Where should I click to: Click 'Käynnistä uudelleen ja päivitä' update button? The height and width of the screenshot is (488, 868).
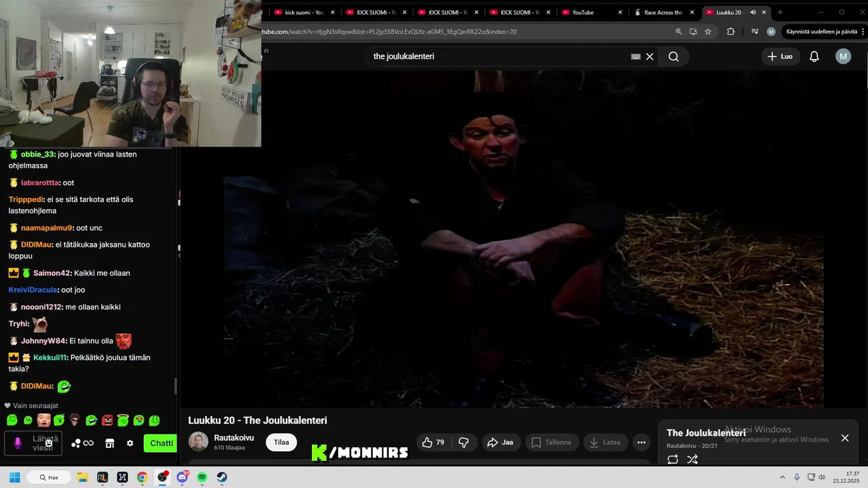tap(822, 31)
